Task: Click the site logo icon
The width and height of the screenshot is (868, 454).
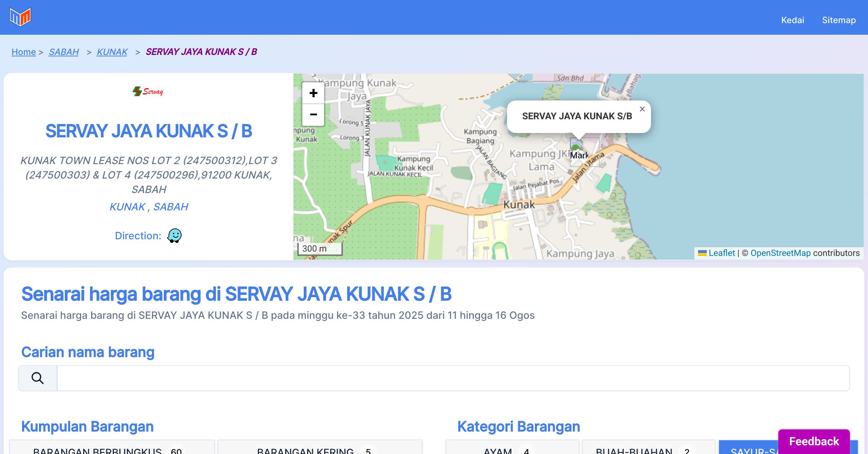Action: coord(20,17)
